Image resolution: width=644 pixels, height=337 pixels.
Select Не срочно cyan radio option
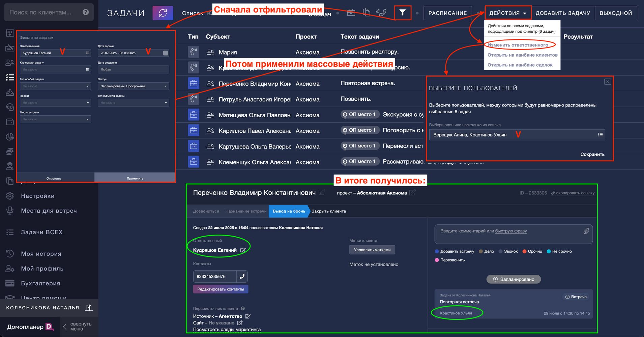(x=549, y=251)
